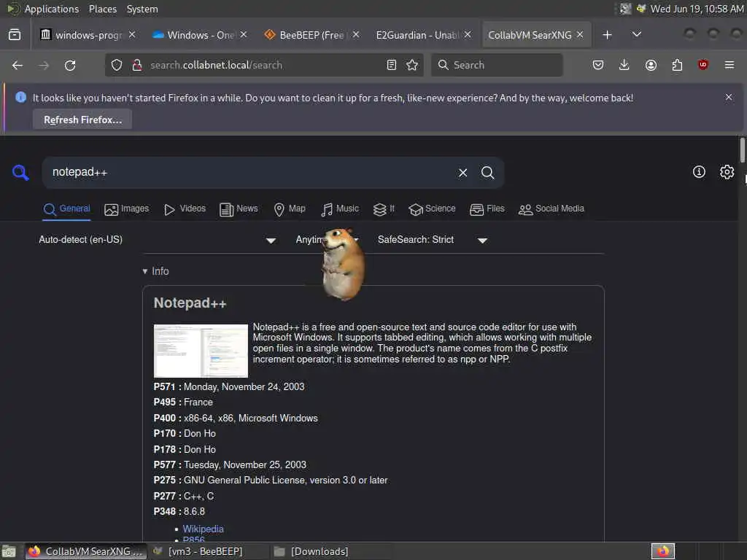Bookmark this page with the star icon

tap(412, 65)
